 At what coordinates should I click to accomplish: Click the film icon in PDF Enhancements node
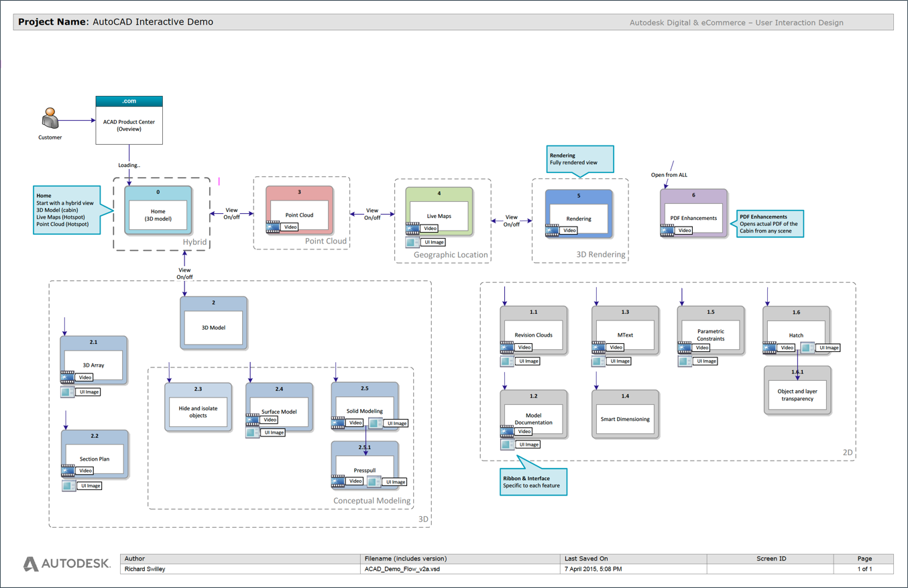[x=667, y=230]
